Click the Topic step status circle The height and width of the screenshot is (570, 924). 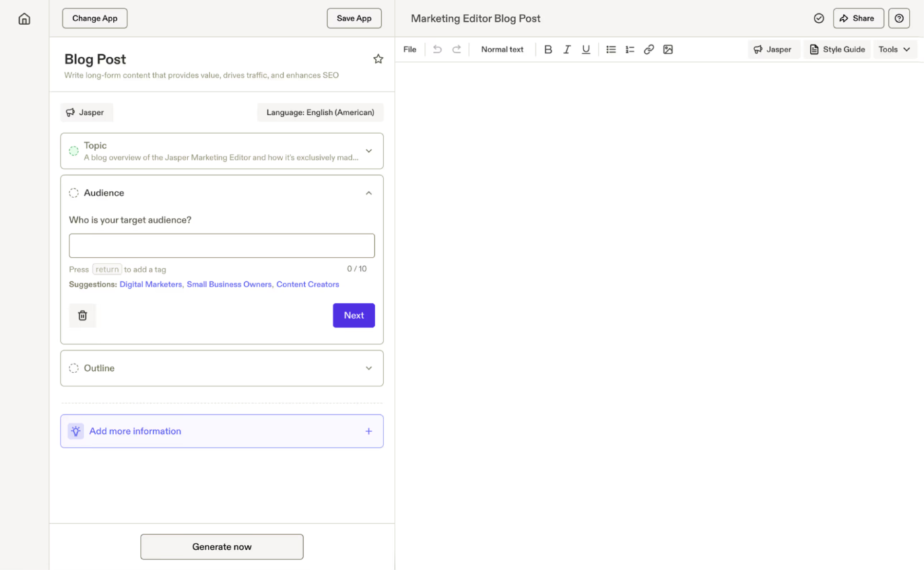(x=74, y=151)
